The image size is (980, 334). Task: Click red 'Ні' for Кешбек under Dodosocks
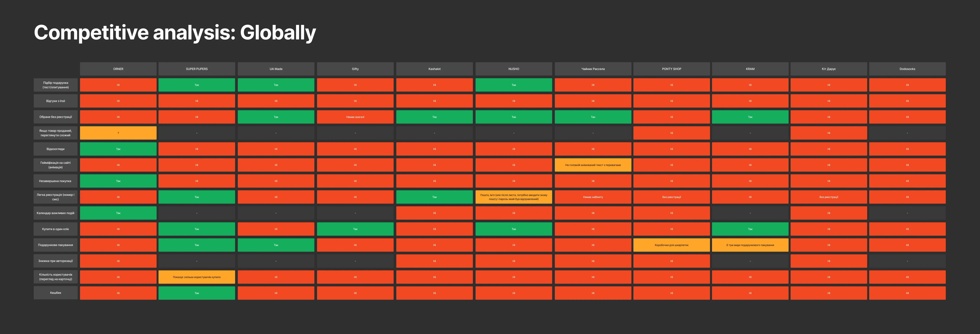pyautogui.click(x=907, y=293)
